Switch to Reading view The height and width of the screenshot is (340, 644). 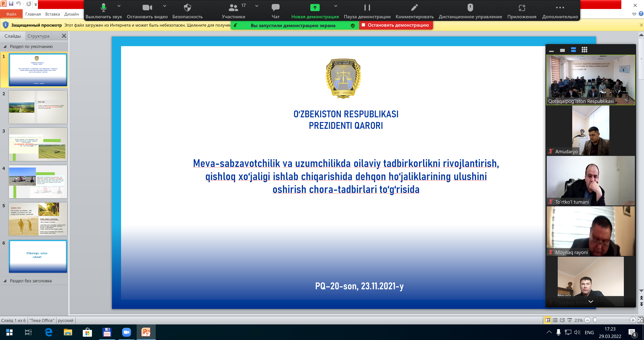(562, 320)
